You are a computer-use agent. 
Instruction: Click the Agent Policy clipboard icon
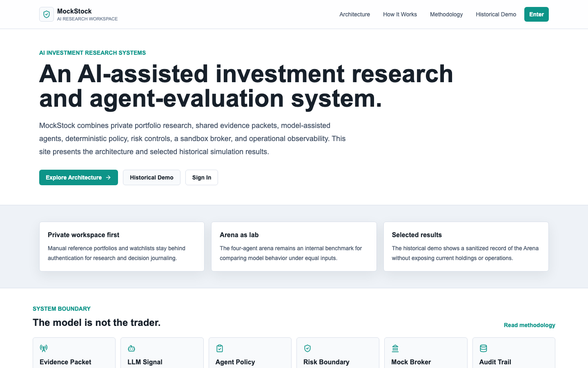(220, 348)
